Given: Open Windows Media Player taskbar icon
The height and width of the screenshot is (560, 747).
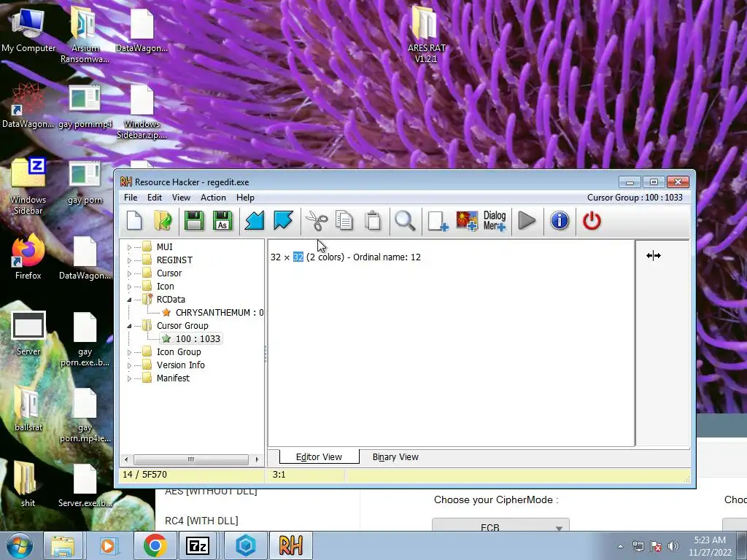Looking at the screenshot, I should [108, 545].
